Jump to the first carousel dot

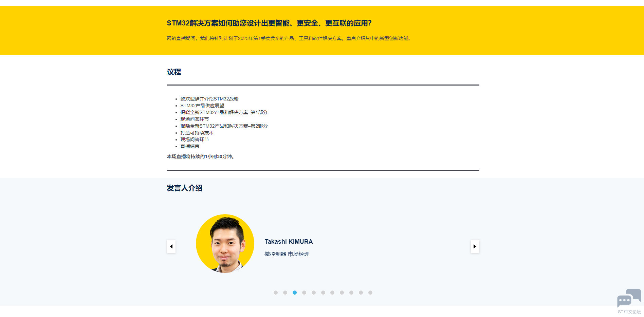pos(276,293)
